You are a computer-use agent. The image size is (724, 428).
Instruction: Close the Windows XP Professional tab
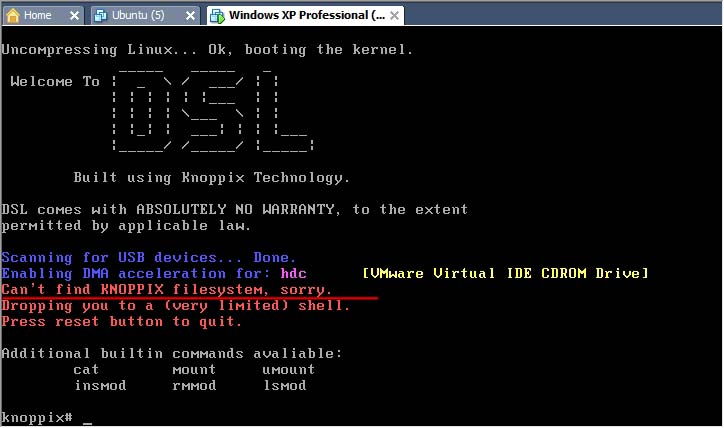[394, 16]
